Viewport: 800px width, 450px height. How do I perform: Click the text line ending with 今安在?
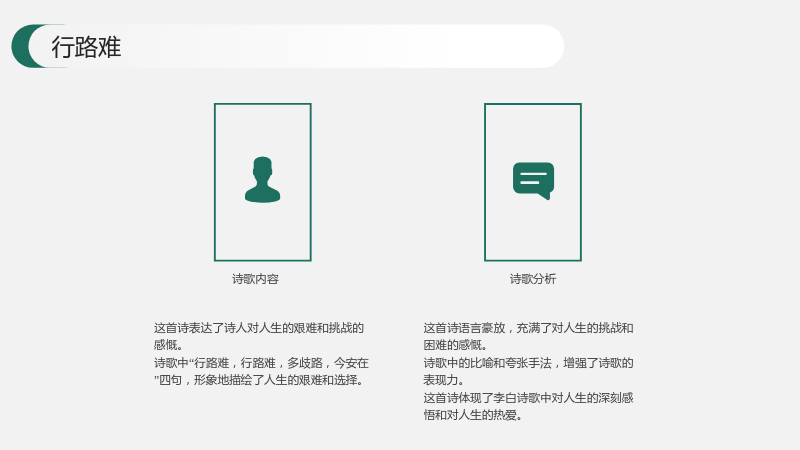(261, 363)
